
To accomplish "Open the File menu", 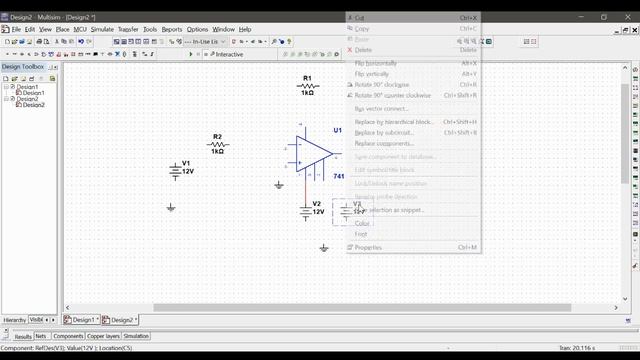I will tap(16, 29).
